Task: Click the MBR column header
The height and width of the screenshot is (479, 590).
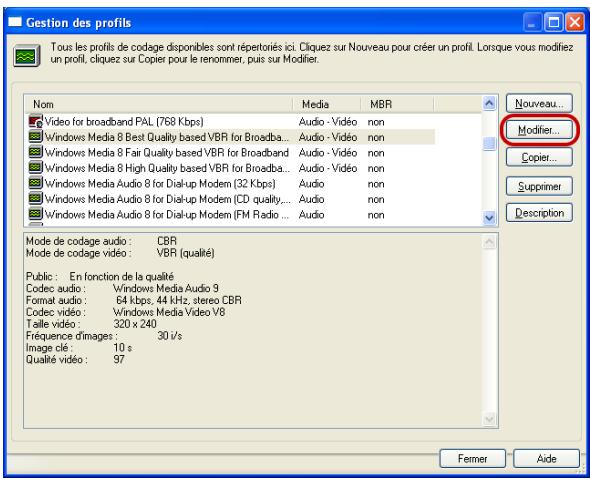Action: click(397, 104)
